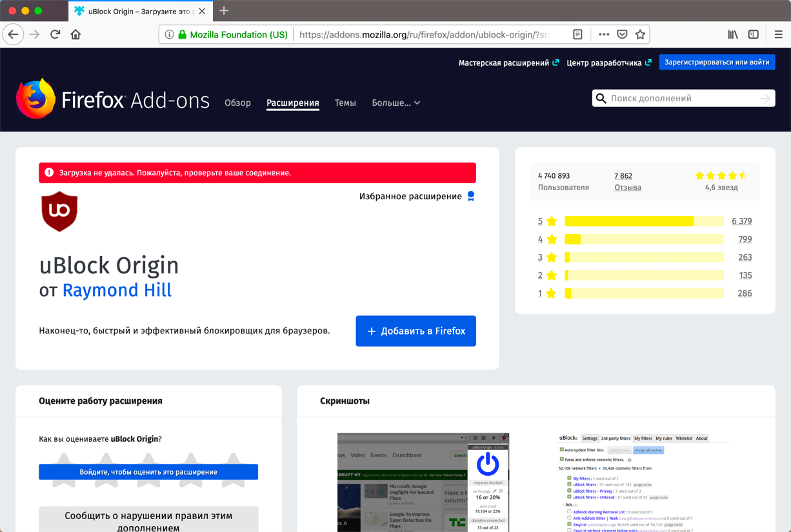
Task: Show site information icon in address bar
Action: click(169, 35)
